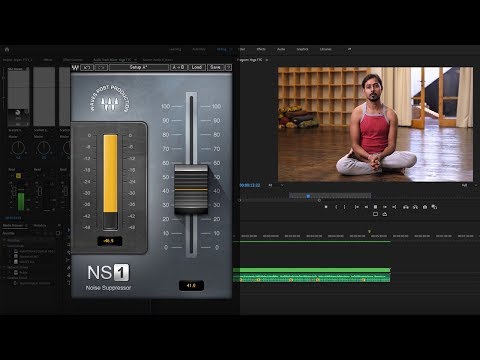This screenshot has height=360, width=480.
Task: Open the Program panel menu beside Yoga FTC
Action: pyautogui.click(x=266, y=60)
